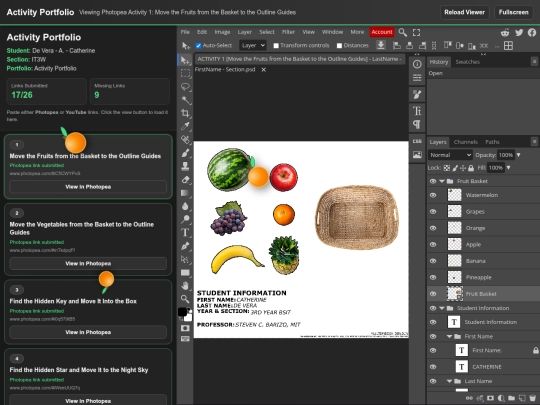Select the Clone Stamp tool
The height and width of the screenshot is (405, 540).
pyautogui.click(x=185, y=166)
